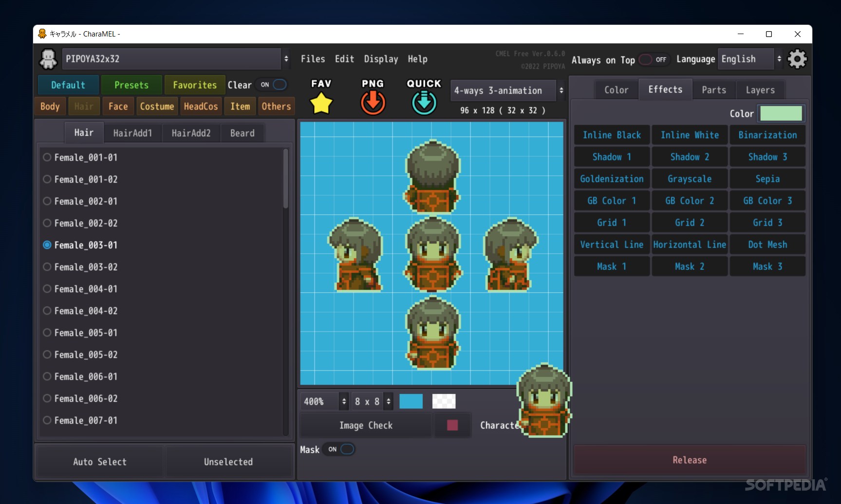Click the light green effect Color swatch
Viewport: 841px width, 504px height.
click(781, 113)
